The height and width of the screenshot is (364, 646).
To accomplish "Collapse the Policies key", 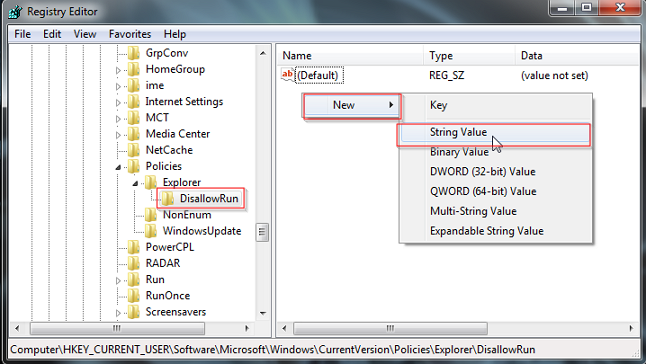I will (x=118, y=167).
